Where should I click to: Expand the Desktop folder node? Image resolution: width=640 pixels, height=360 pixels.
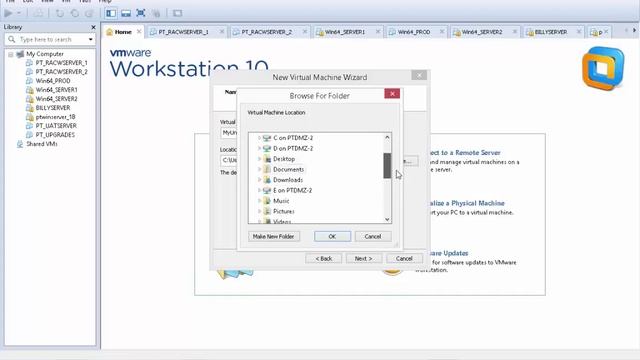(x=259, y=159)
